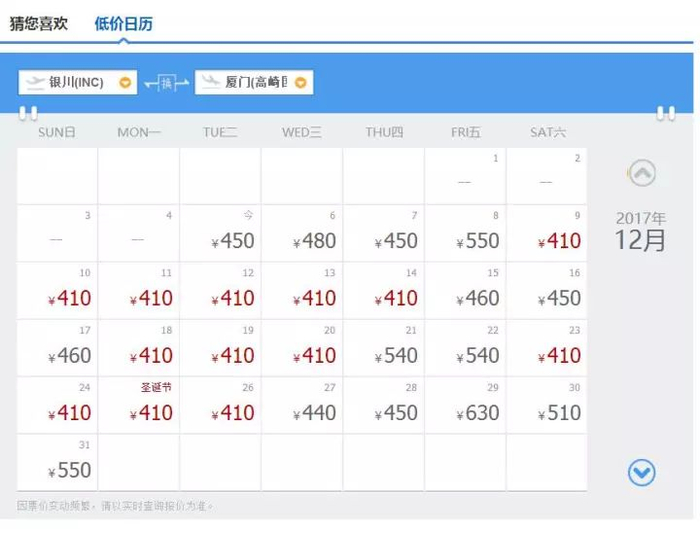This screenshot has width=700, height=535.
Task: Click the takeoff plane icon in departure box
Action: coord(36,83)
